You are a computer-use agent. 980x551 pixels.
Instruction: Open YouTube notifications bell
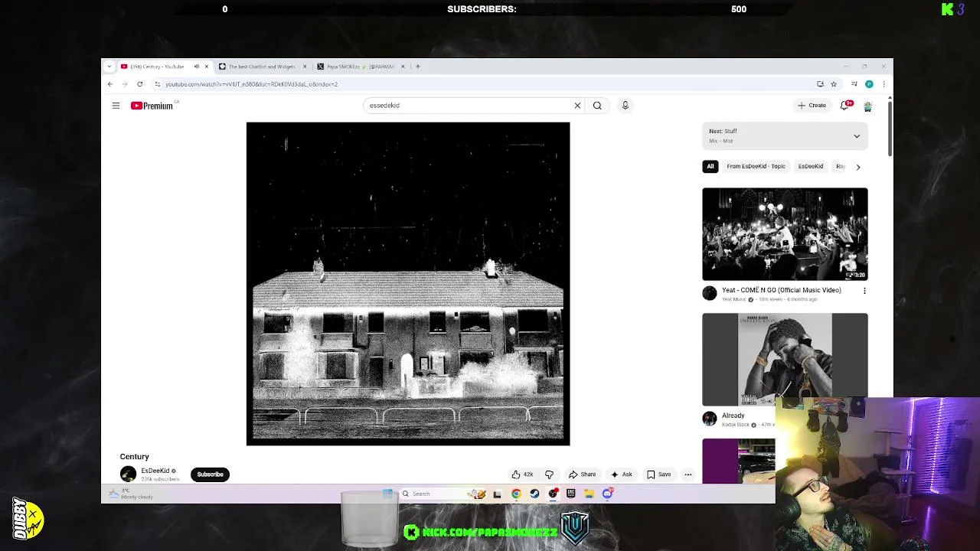(x=845, y=106)
